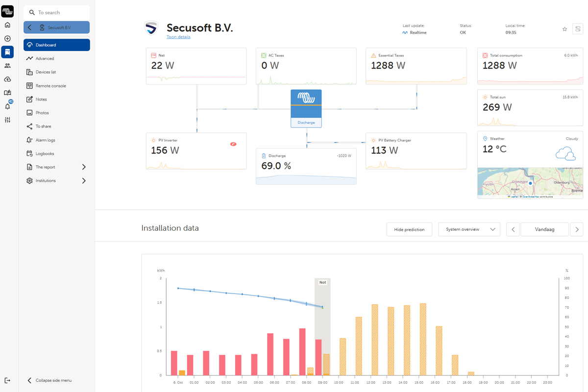Viewport: 588px width, 392px height.
Task: Open the team members icon in rail
Action: (7, 66)
